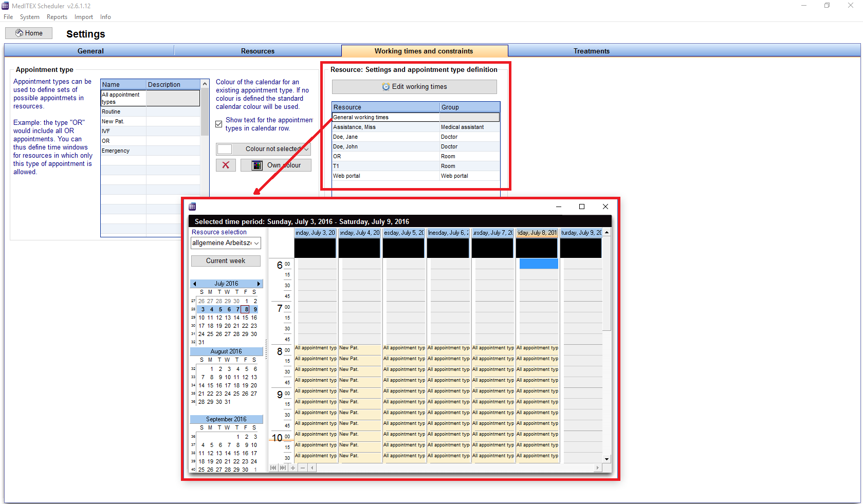Select OR appointment type row in Name list

[150, 141]
